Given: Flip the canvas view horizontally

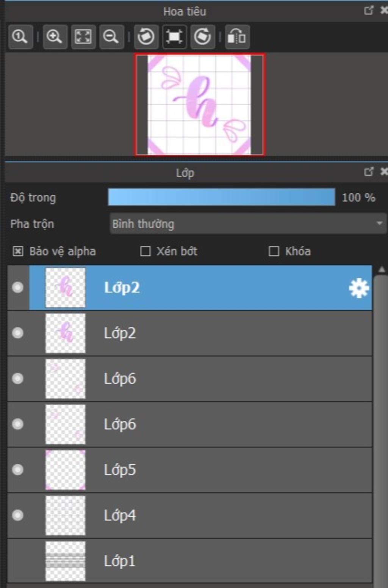Looking at the screenshot, I should pyautogui.click(x=237, y=37).
